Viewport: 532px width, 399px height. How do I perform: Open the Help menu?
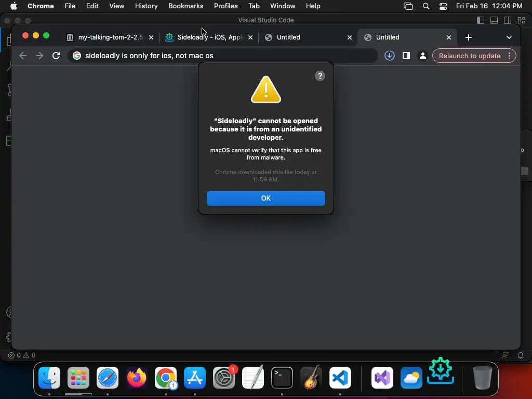click(313, 6)
